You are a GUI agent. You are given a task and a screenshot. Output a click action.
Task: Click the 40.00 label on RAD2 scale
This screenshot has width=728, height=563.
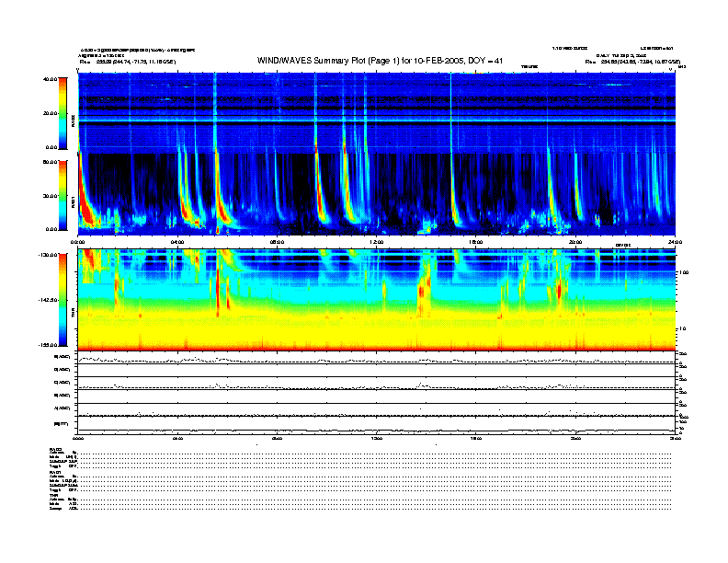tap(50, 79)
